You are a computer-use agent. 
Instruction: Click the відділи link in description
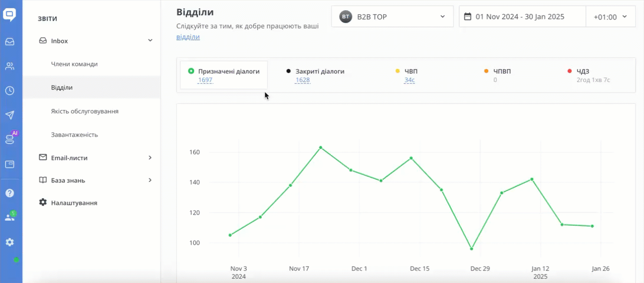[188, 37]
